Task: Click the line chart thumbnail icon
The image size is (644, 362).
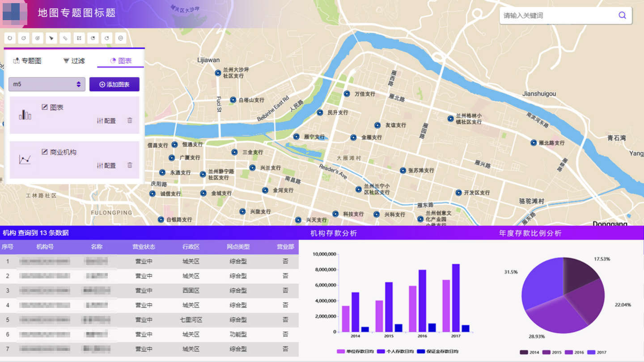Action: click(25, 159)
